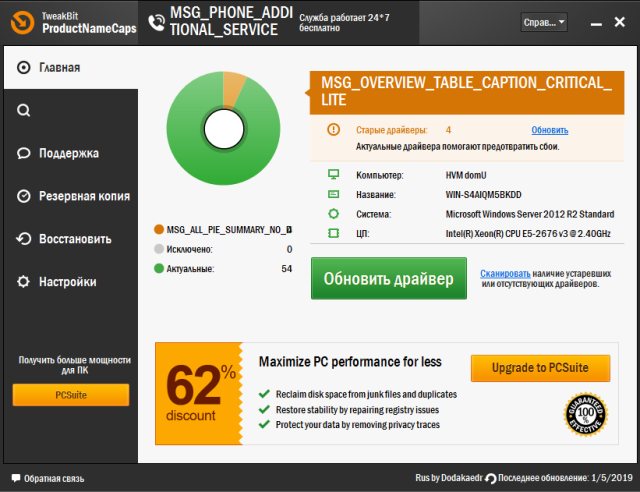
Task: Click the computer icon beside Название
Action: tap(334, 194)
